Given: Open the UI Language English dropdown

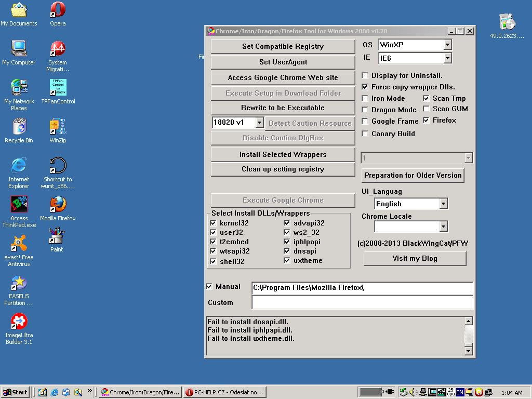Looking at the screenshot, I should tap(443, 204).
